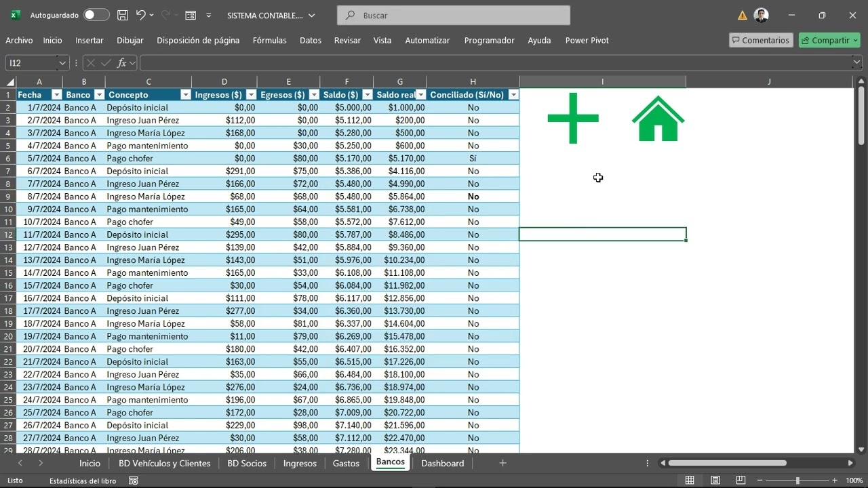Viewport: 868px width, 488px height.
Task: Click the Undo arrow icon
Action: (140, 15)
